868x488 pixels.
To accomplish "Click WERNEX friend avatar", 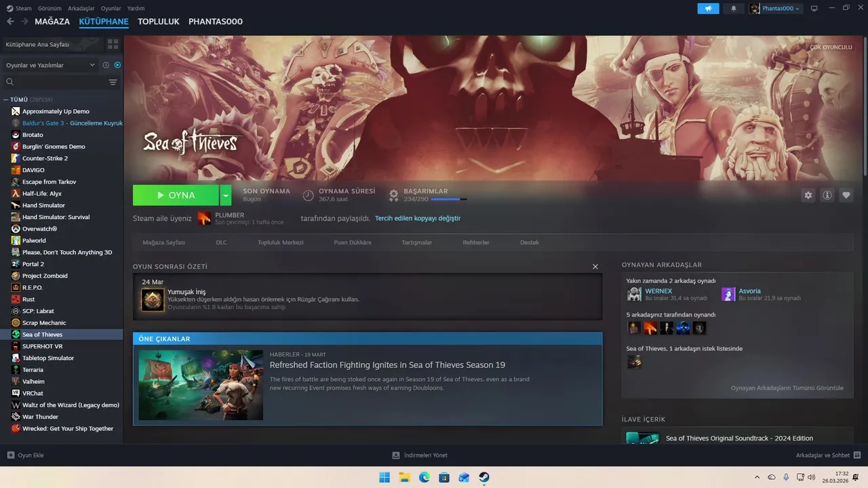I will (634, 294).
